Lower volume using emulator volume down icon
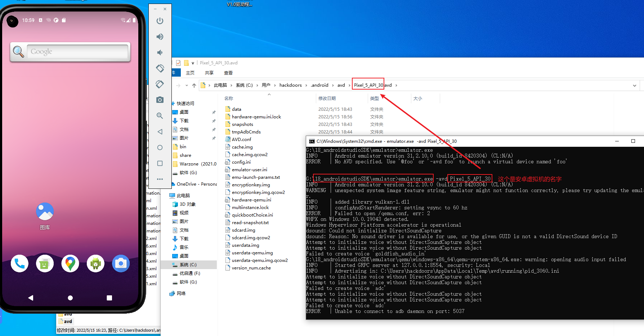 pos(160,53)
